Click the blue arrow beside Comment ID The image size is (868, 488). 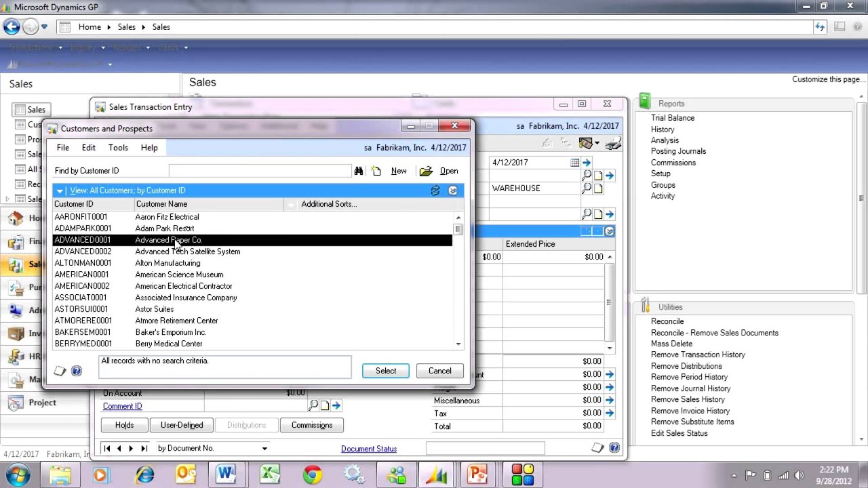pyautogui.click(x=336, y=406)
